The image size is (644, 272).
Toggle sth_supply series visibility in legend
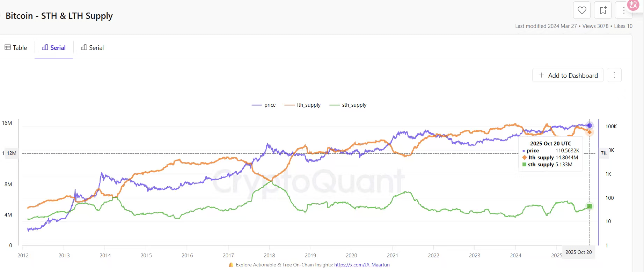click(348, 105)
